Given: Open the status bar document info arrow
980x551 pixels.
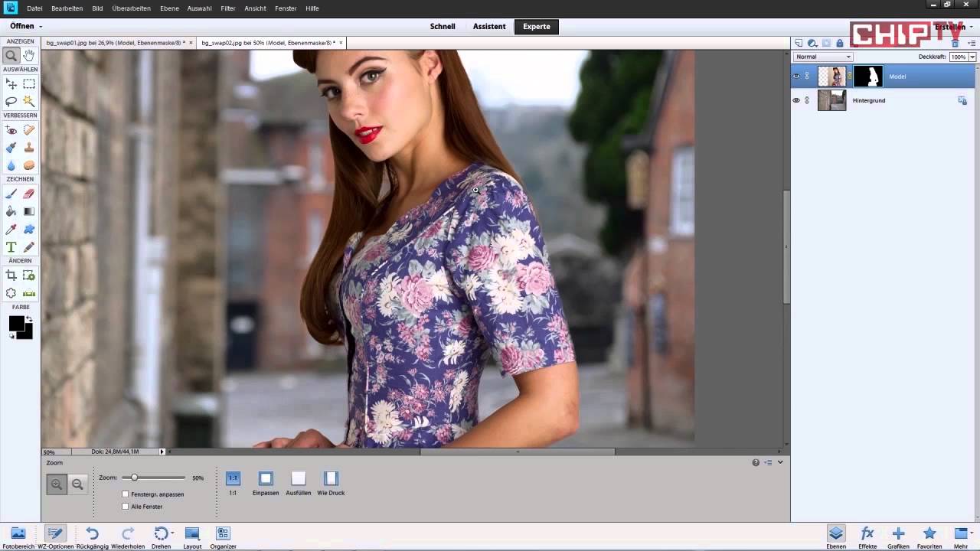Looking at the screenshot, I should tap(162, 452).
